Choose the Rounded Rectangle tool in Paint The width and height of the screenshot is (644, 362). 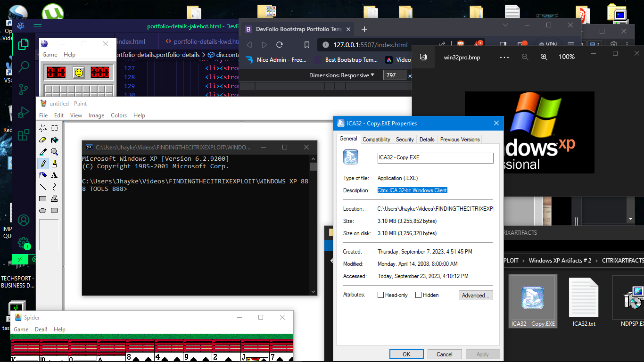(55, 211)
